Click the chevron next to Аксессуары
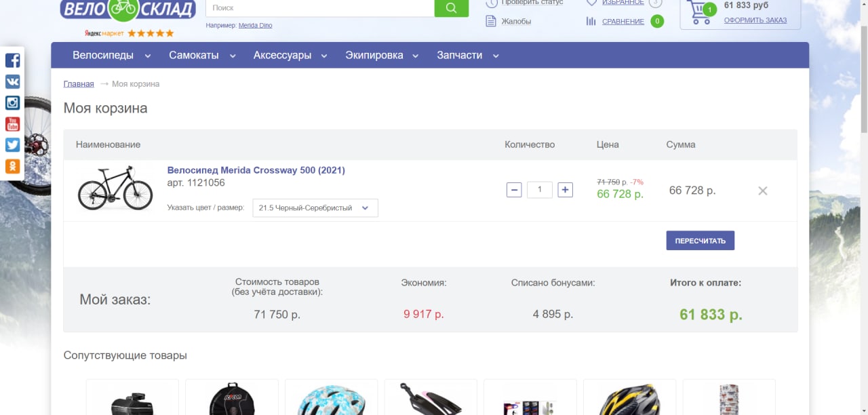Viewport: 868px width, 415px height. (x=324, y=56)
